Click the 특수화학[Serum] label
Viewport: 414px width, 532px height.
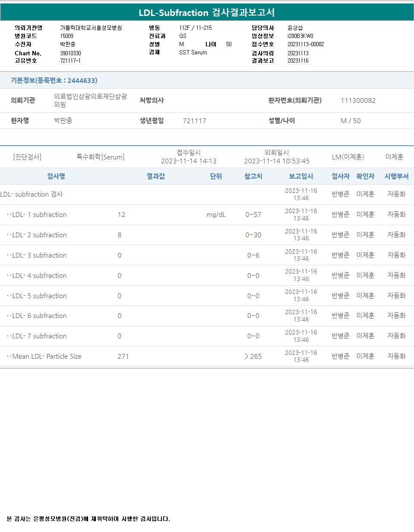click(x=101, y=157)
